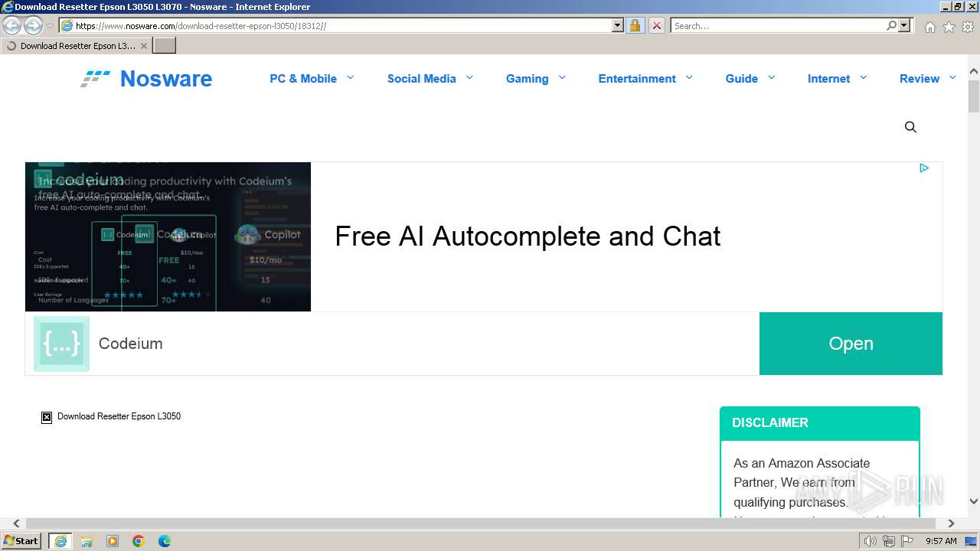Click the IE forward arrow button
This screenshot has height=551, width=980.
pyautogui.click(x=33, y=25)
